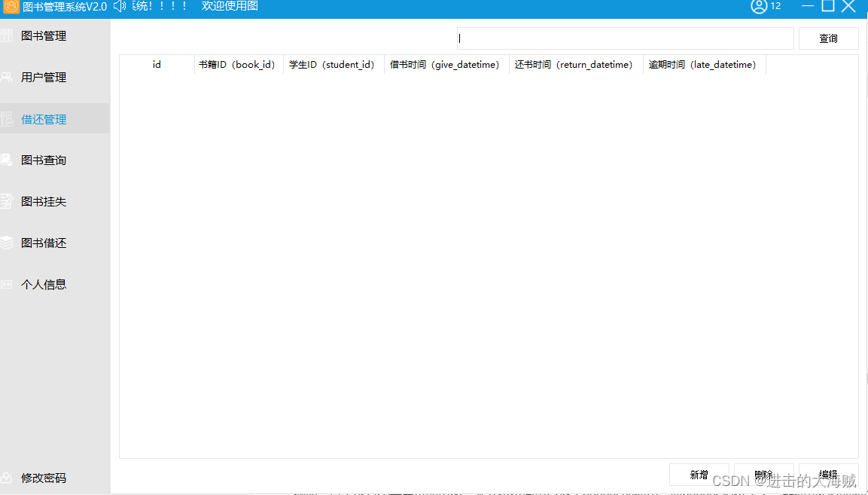The height and width of the screenshot is (495, 868).
Task: Click the 个人信息 sidebar icon
Action: pyautogui.click(x=6, y=284)
